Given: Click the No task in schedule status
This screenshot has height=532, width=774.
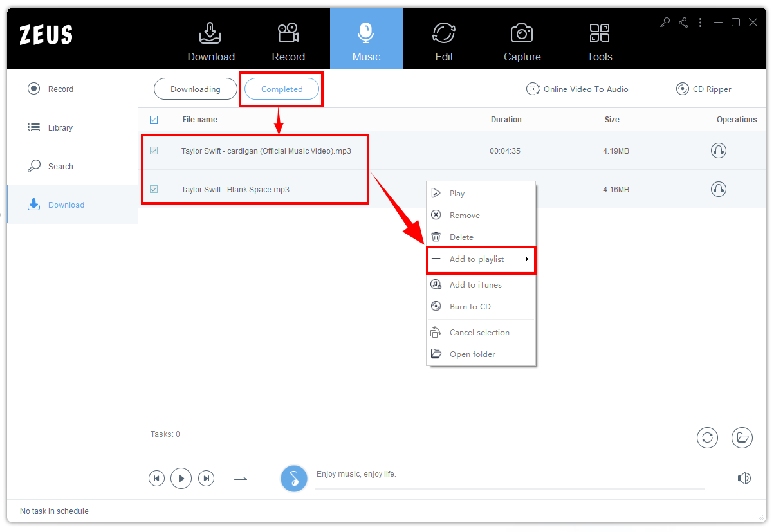Looking at the screenshot, I should click(x=54, y=511).
